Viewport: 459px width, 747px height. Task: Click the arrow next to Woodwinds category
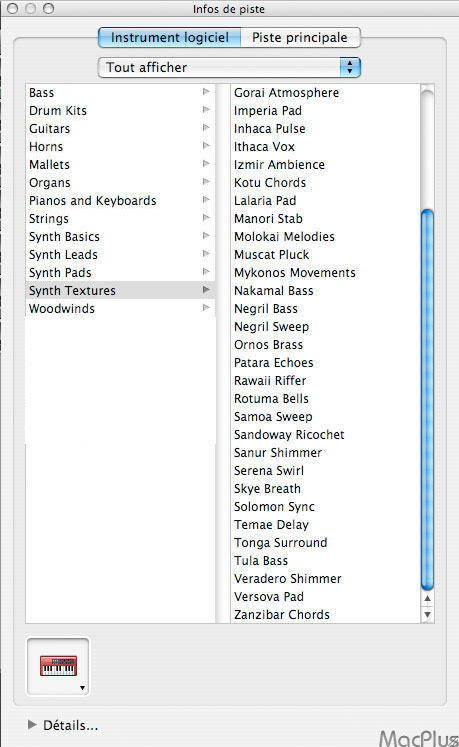[x=206, y=308]
